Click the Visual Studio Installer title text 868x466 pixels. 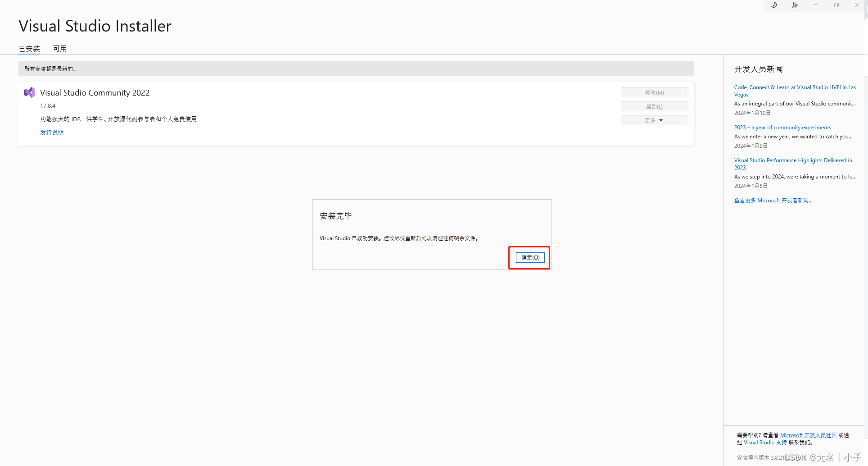point(95,26)
